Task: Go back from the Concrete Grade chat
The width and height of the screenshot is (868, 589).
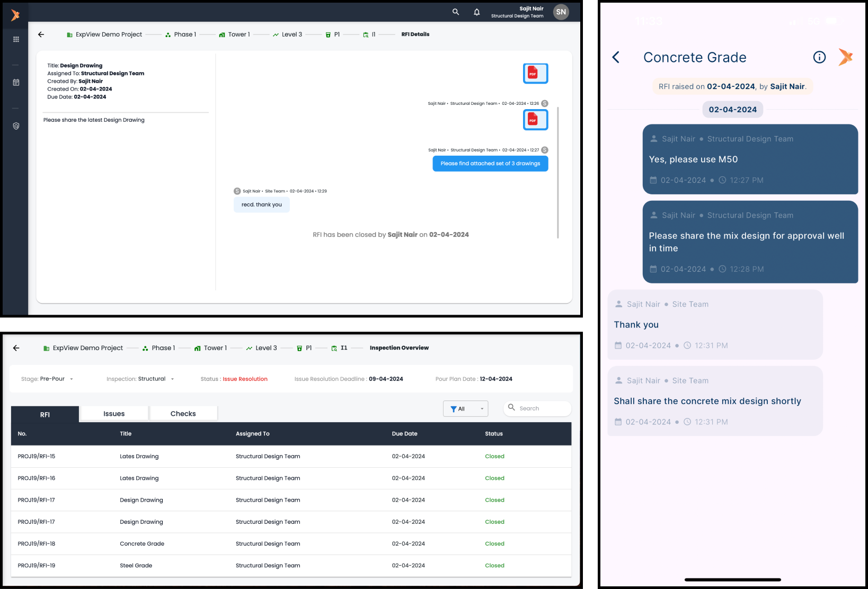Action: (616, 57)
